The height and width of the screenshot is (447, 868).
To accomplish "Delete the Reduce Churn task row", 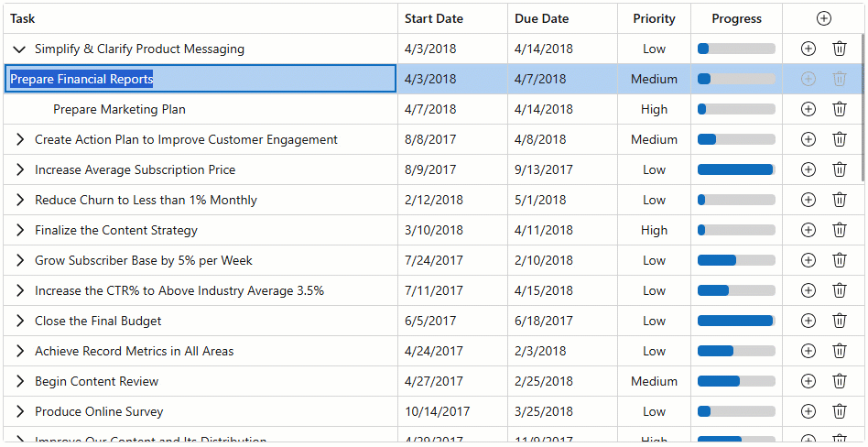I will click(840, 200).
